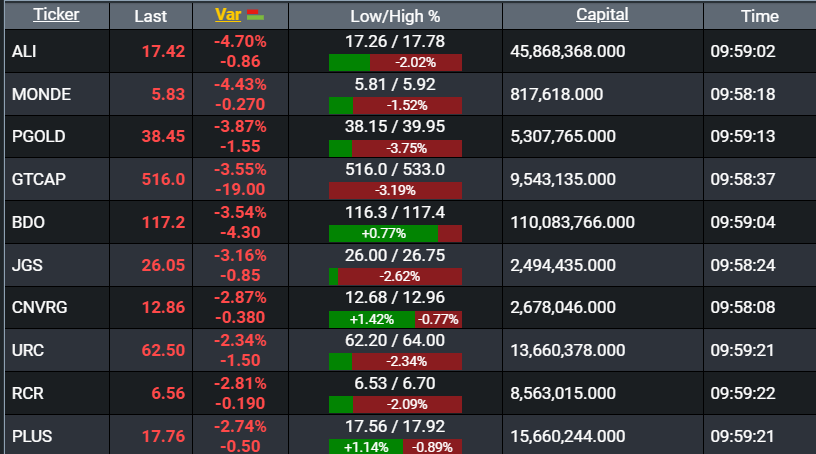
Task: Click PLUS capital 15,660,244.000
Action: [x=568, y=436]
